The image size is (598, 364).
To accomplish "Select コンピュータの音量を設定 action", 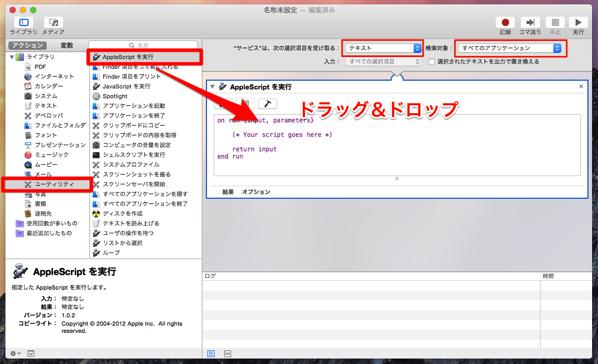I will tap(136, 145).
